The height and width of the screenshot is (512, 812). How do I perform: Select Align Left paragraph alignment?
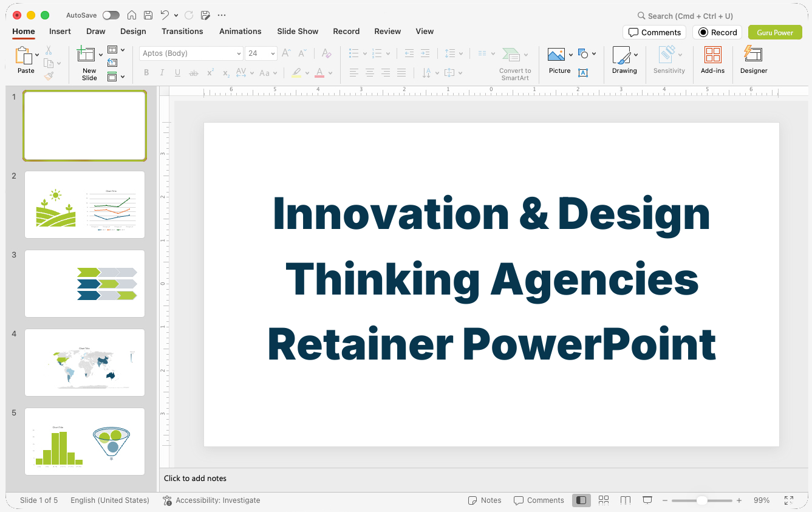pos(354,73)
